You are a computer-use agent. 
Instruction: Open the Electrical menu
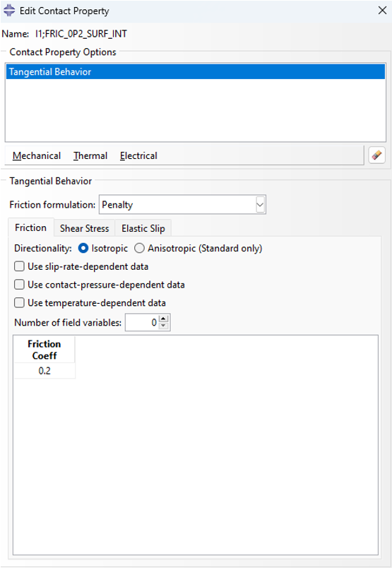click(138, 155)
